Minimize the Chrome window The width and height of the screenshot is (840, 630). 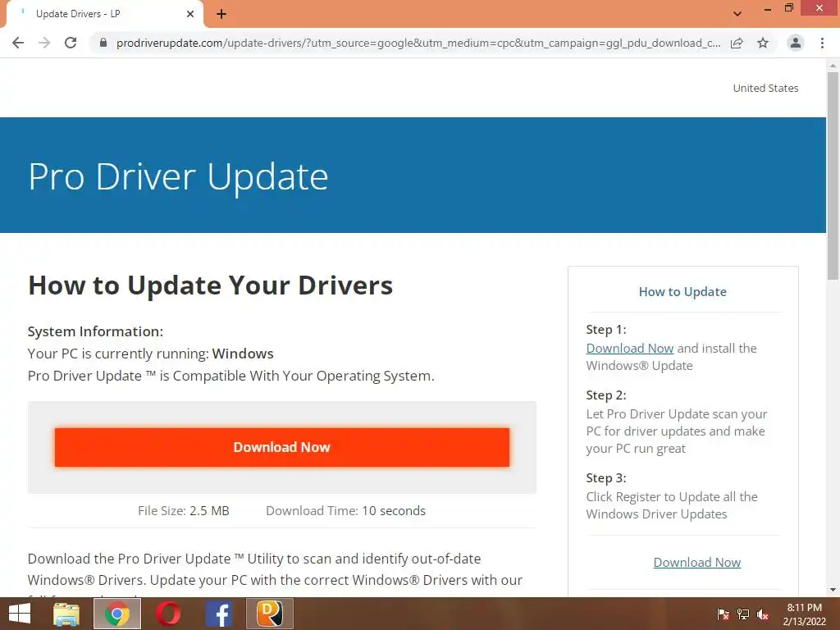[x=767, y=8]
